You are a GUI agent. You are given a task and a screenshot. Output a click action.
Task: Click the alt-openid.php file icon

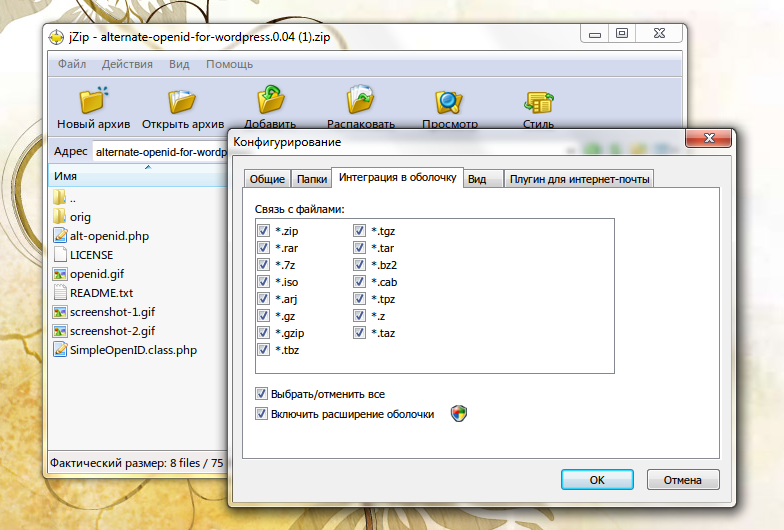[60, 235]
